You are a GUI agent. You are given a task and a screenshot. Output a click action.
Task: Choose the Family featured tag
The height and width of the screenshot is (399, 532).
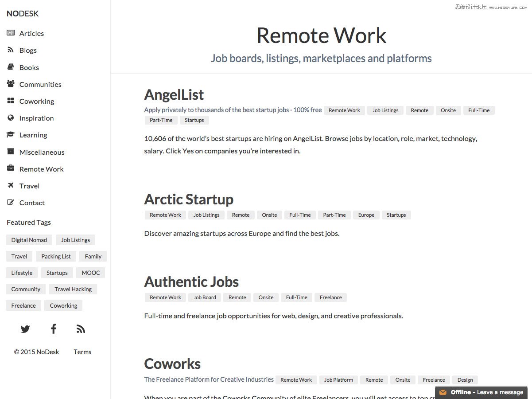[93, 256]
